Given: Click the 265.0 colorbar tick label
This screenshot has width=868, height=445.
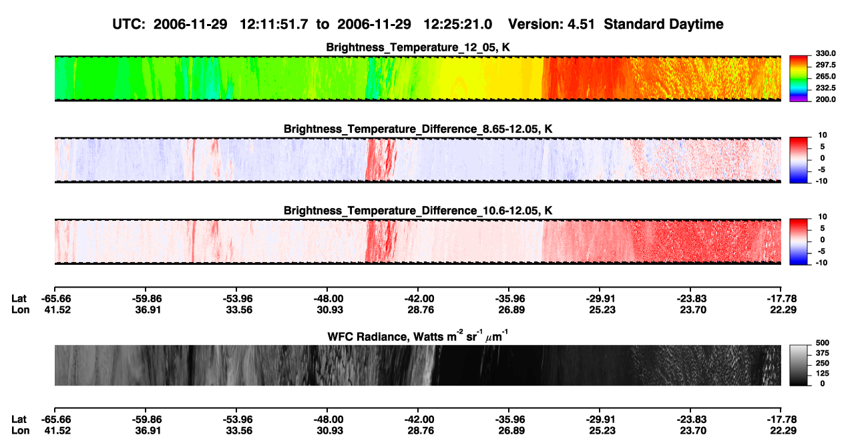Looking at the screenshot, I should pyautogui.click(x=825, y=77).
